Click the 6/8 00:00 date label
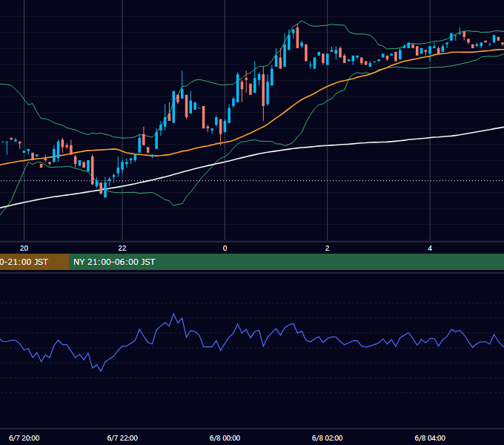The width and height of the screenshot is (504, 445). [x=225, y=438]
